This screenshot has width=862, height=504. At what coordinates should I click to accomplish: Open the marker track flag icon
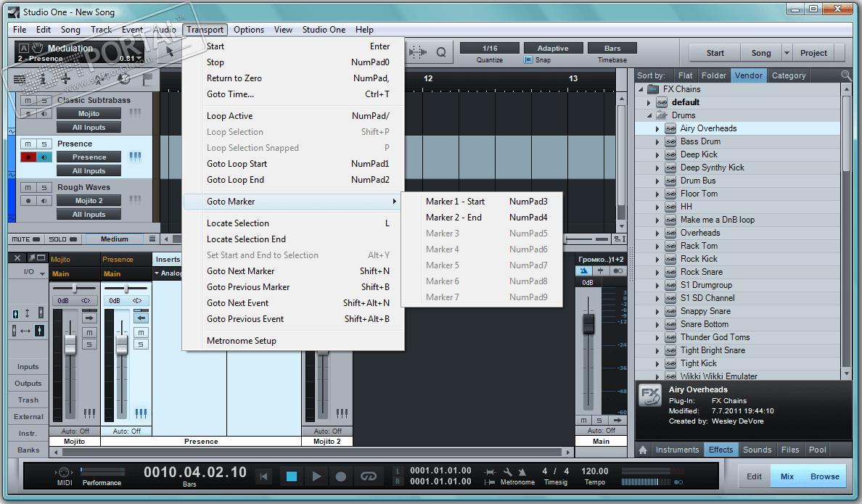[147, 80]
